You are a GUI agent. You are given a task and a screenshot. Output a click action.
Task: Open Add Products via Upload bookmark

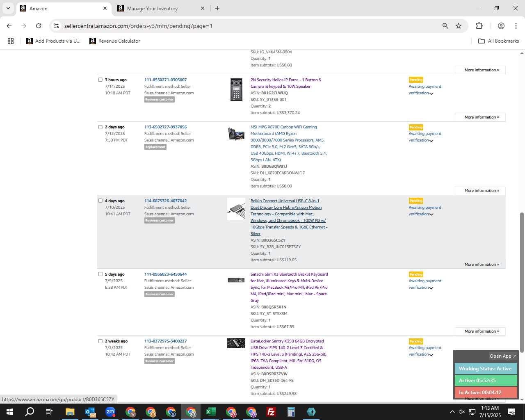click(53, 41)
